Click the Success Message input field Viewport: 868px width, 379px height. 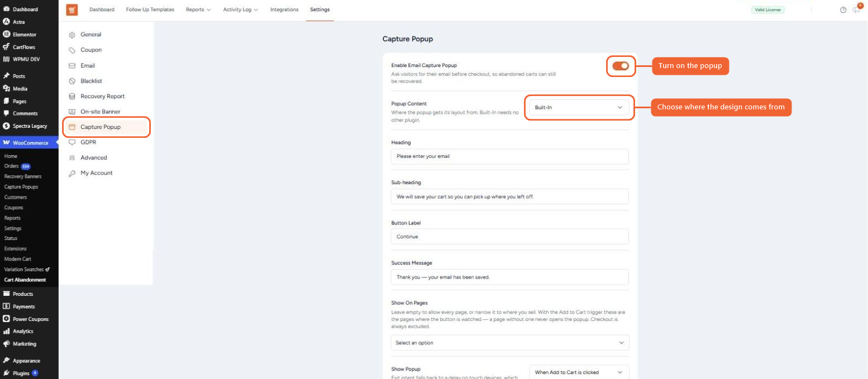(x=510, y=277)
